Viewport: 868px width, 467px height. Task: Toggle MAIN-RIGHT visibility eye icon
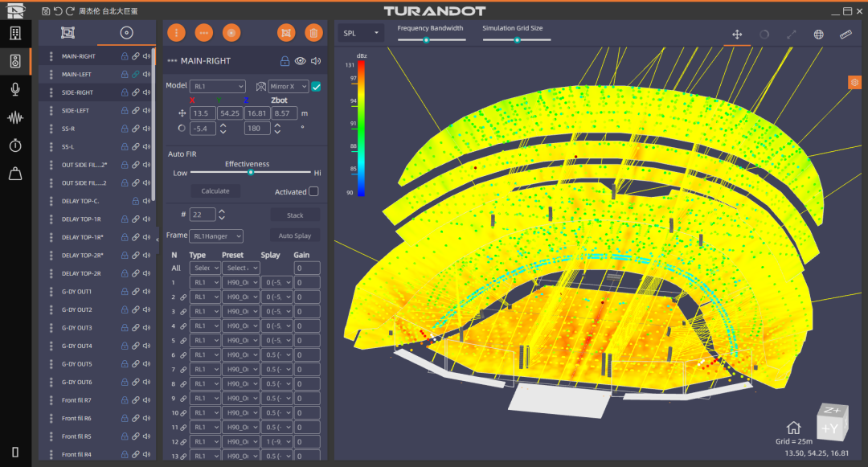(x=300, y=61)
